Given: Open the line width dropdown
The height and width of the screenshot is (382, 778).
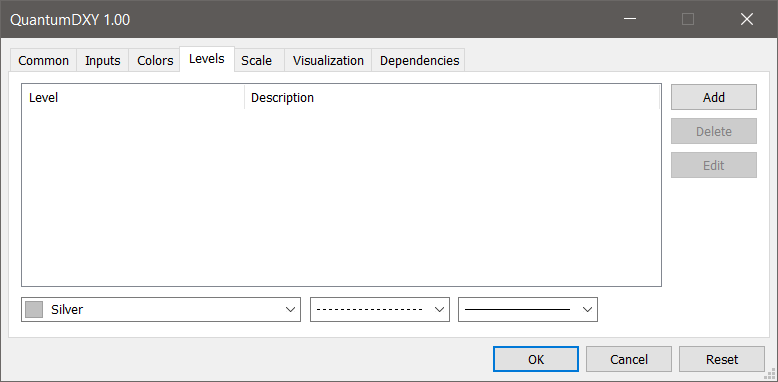Looking at the screenshot, I should [x=527, y=310].
